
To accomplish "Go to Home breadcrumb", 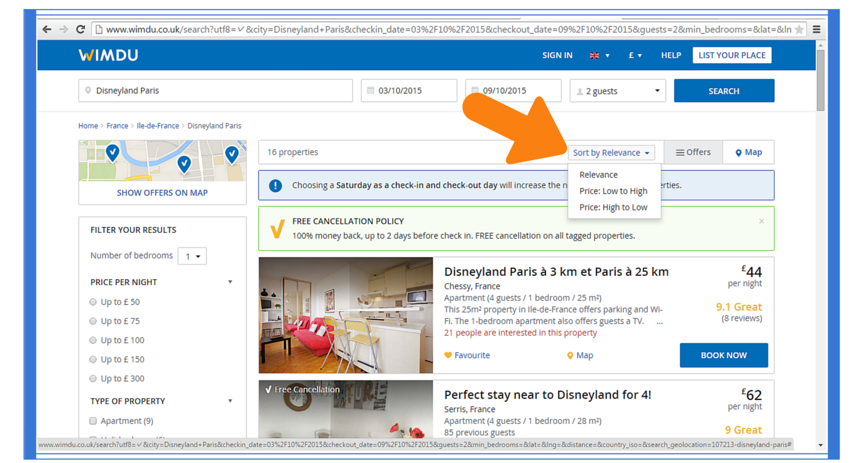I will click(88, 126).
